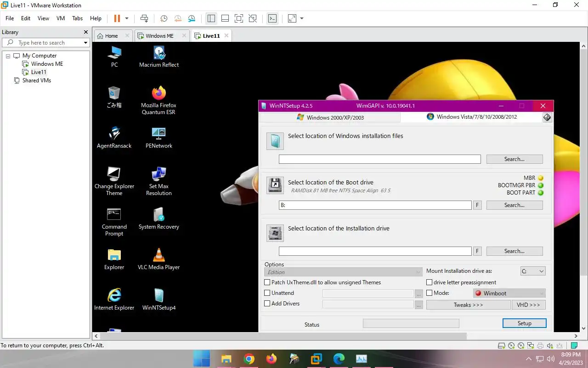Click the printer status bar icon
588x368 pixels.
point(540,345)
